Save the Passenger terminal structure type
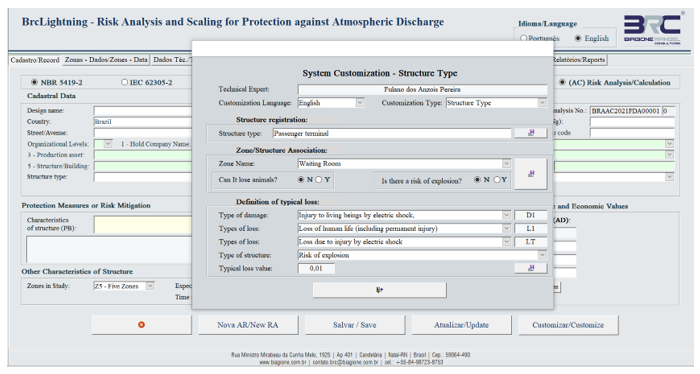The width and height of the screenshot is (700, 374). (x=530, y=133)
